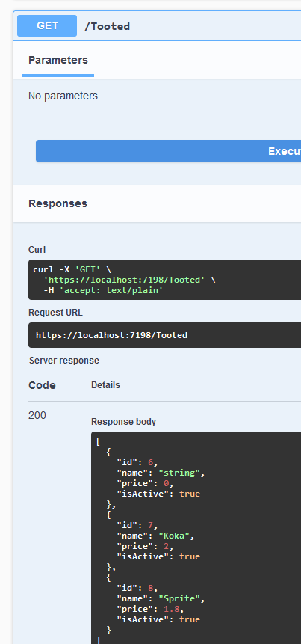This screenshot has width=301, height=644.
Task: Click the Server response label
Action: click(x=64, y=361)
